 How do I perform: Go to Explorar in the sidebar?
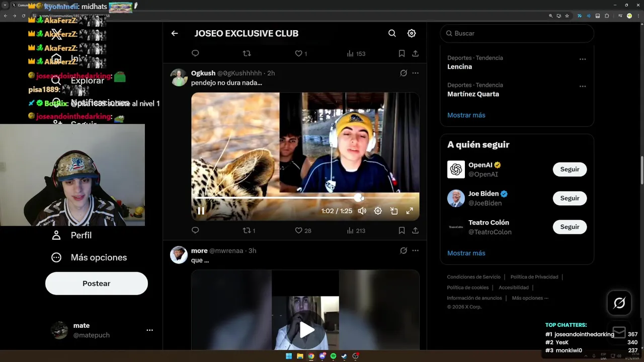tap(87, 80)
